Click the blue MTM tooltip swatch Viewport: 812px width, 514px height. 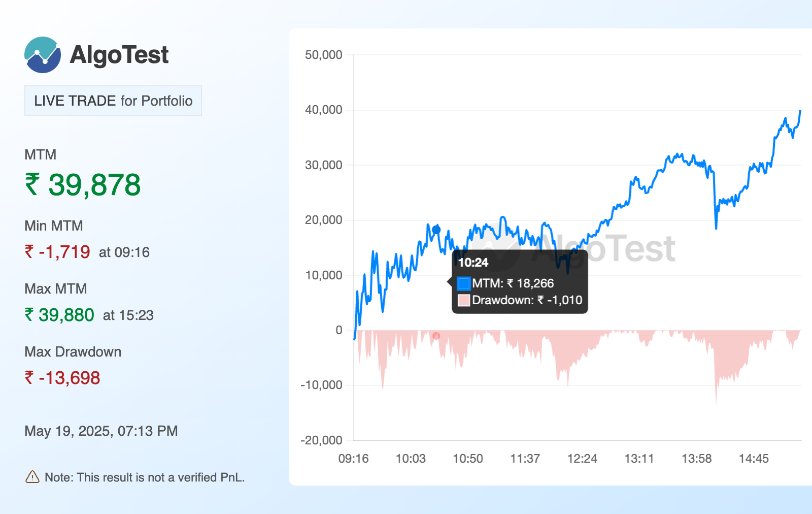464,283
